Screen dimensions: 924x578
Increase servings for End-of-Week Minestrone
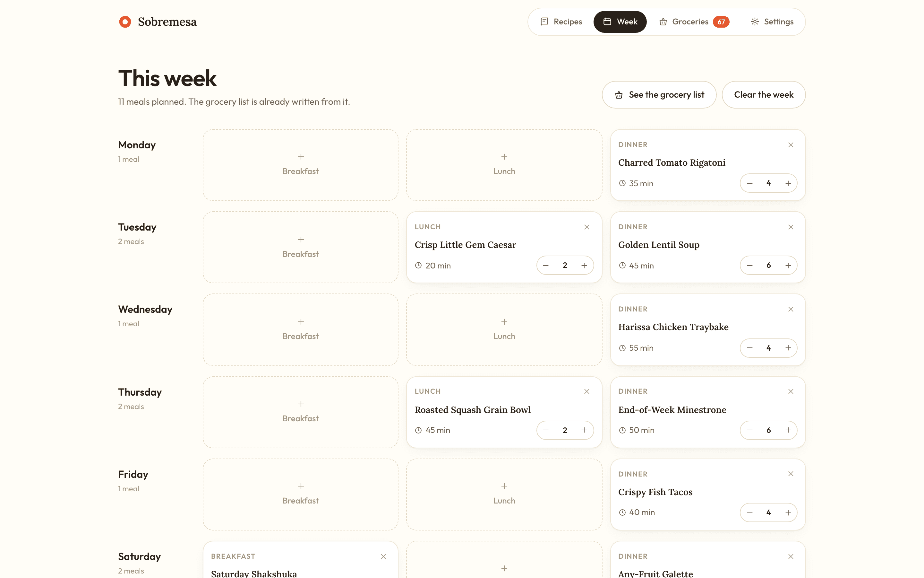[x=788, y=430]
